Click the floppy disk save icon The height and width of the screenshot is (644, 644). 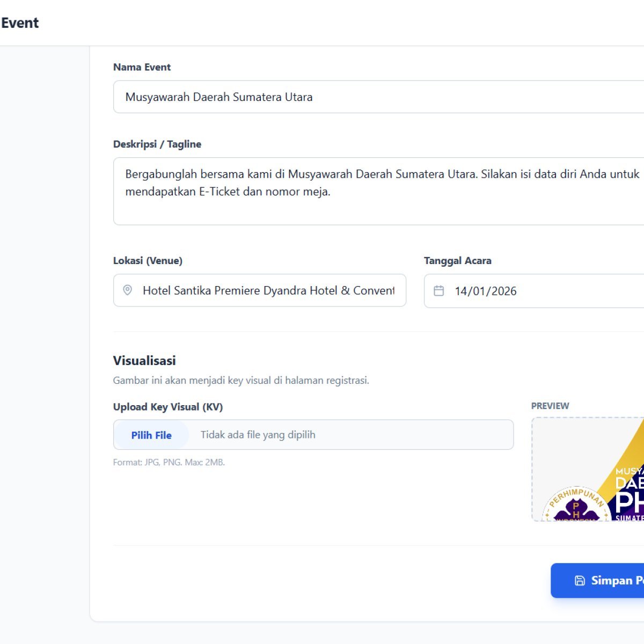(580, 580)
